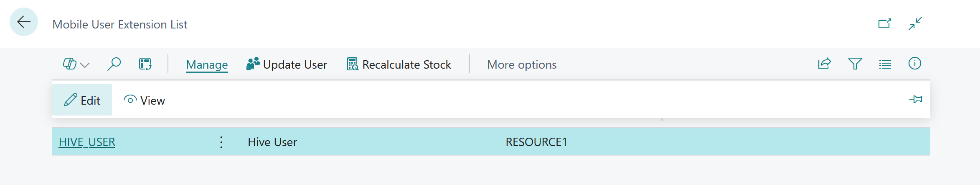Click the share icon
Viewport: 980px width, 185px height.
coord(825,64)
